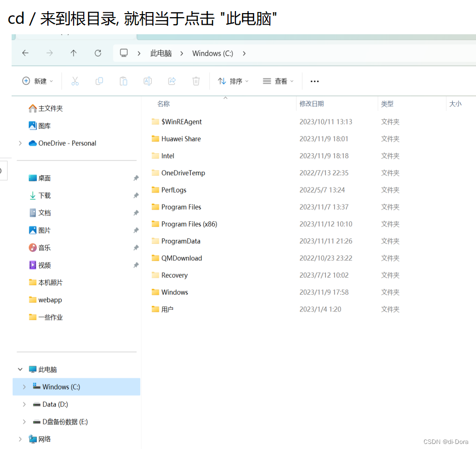Screen dimensions: 476x449
Task: Select the ProgramData folder
Action: point(176,241)
